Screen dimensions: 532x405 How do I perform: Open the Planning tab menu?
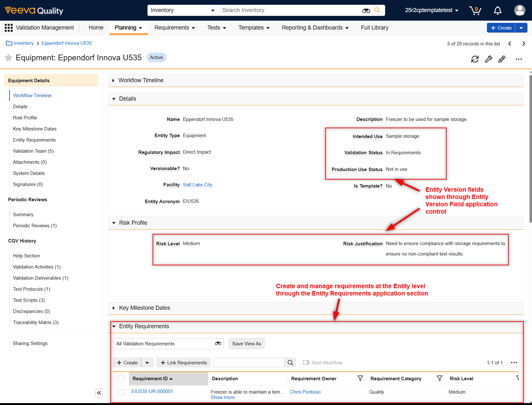point(128,28)
